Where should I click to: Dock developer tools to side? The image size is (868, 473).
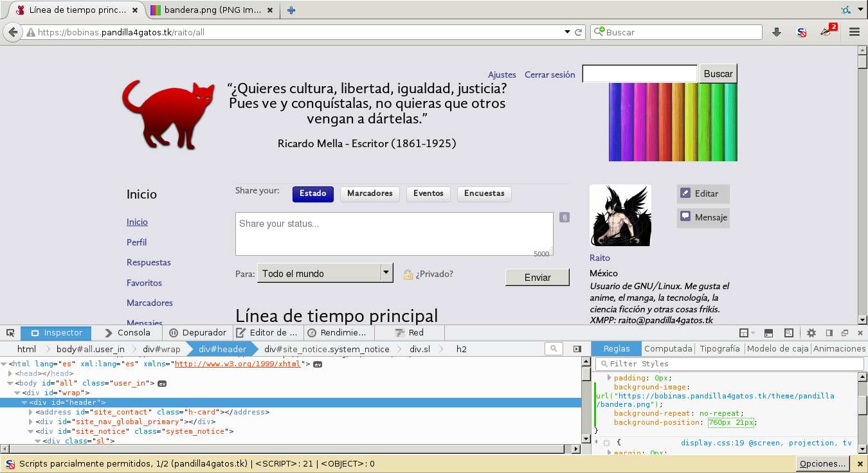tap(829, 333)
